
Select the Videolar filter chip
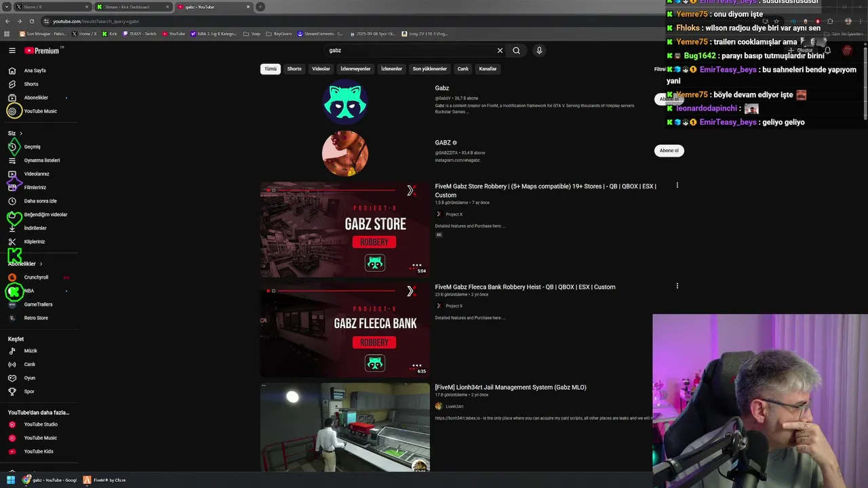(321, 69)
